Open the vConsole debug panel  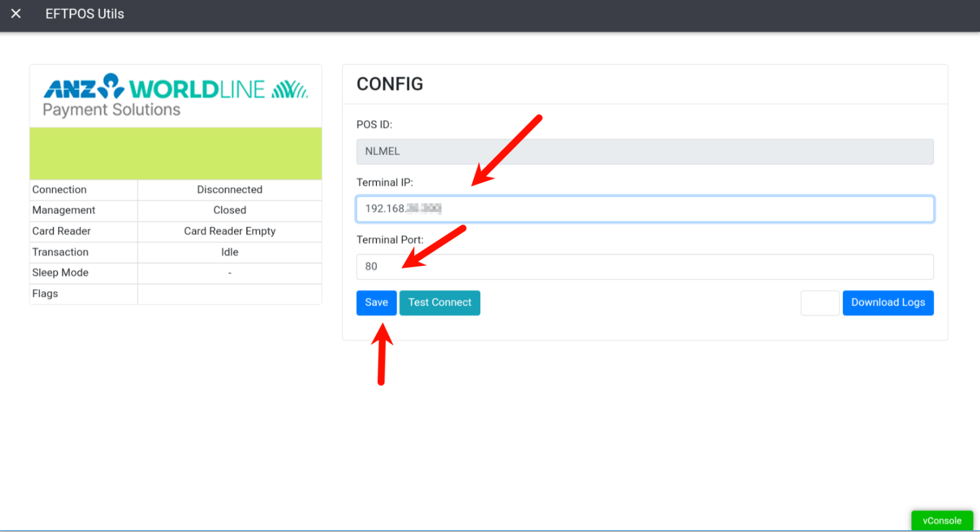(x=942, y=521)
